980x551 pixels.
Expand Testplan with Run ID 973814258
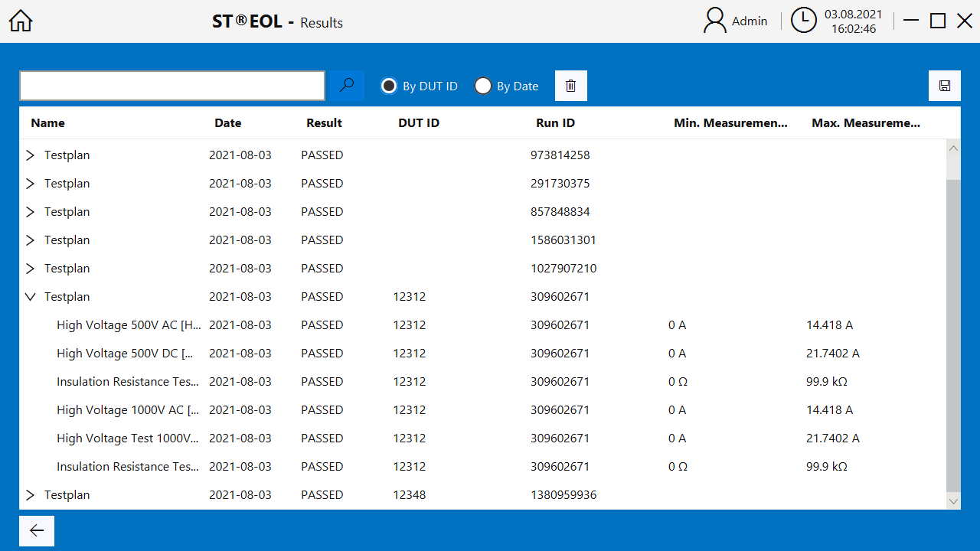coord(31,155)
